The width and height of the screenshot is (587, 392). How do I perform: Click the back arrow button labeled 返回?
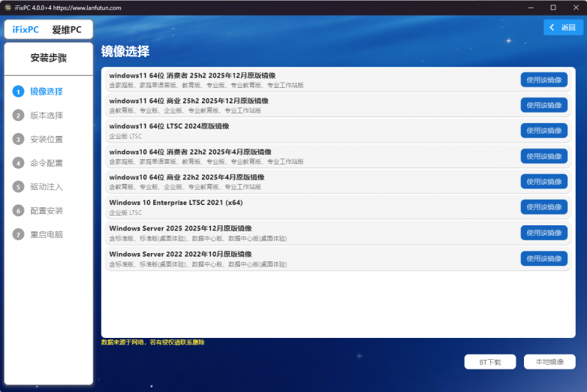pos(563,27)
